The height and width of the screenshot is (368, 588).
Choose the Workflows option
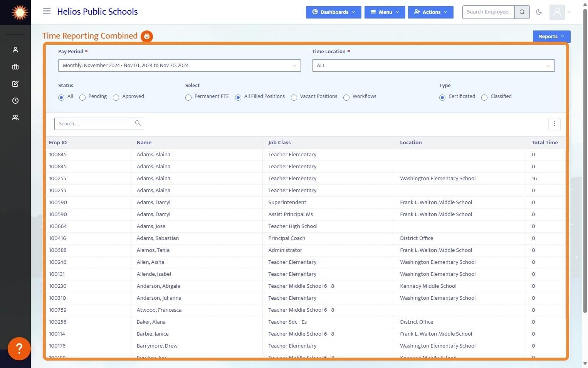(x=346, y=98)
